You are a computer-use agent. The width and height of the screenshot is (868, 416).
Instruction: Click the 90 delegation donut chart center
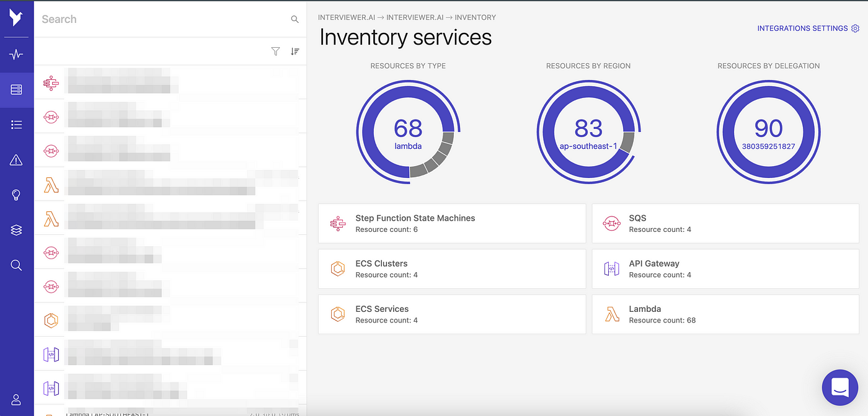pyautogui.click(x=768, y=132)
